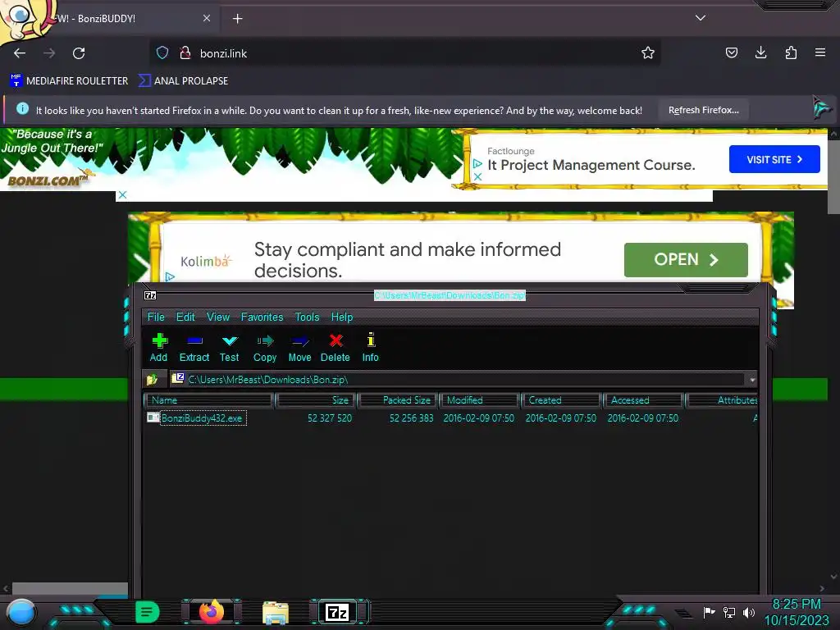840x630 pixels.
Task: Open the Start orb on taskbar
Action: (21, 612)
